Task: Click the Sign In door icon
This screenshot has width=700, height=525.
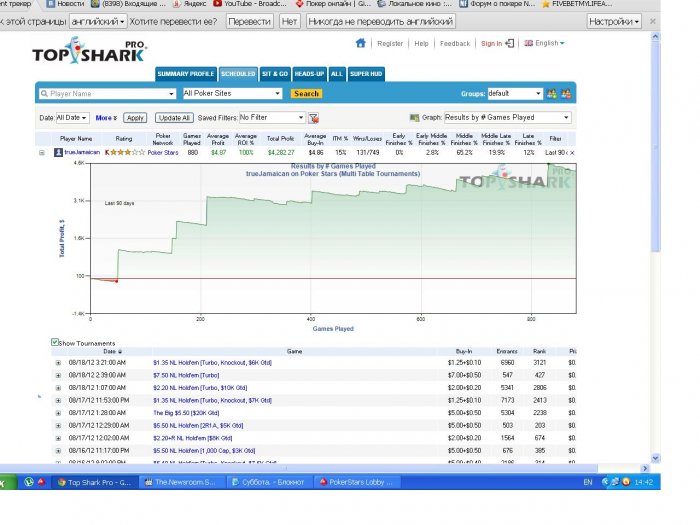Action: point(510,43)
